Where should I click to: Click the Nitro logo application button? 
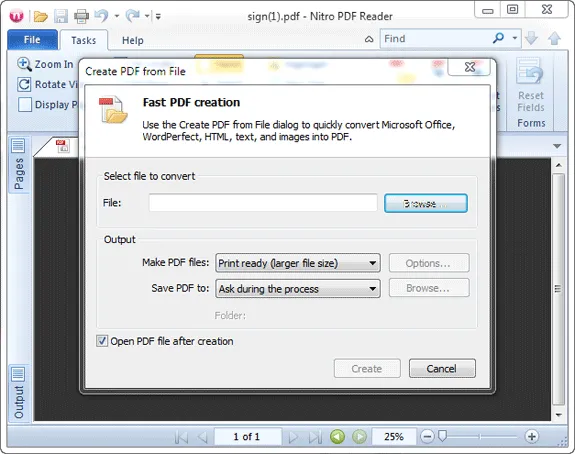[x=17, y=16]
